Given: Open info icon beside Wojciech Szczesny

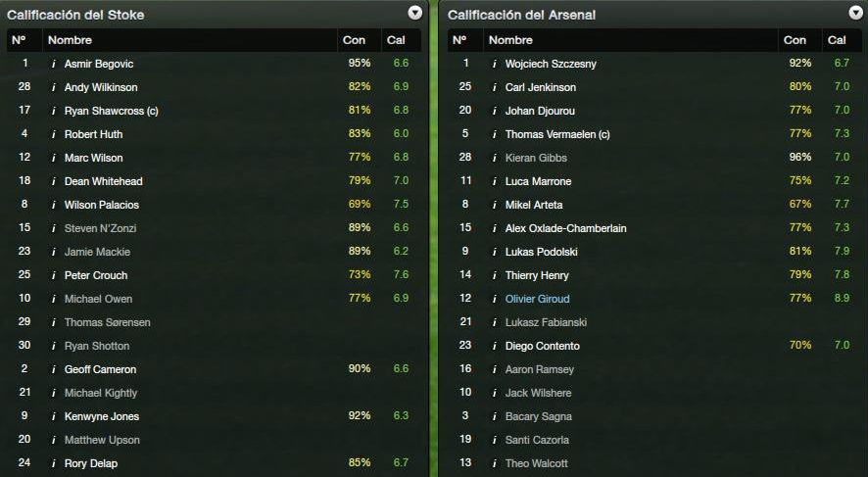Looking at the screenshot, I should click(495, 65).
